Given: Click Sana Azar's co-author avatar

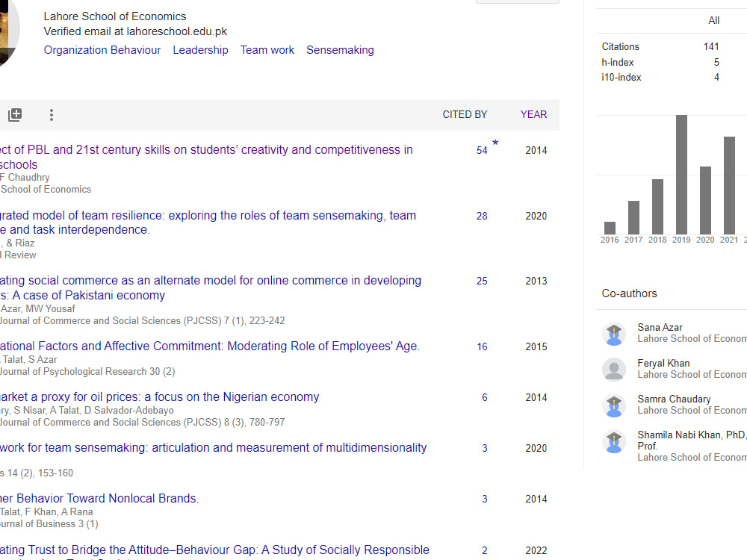Looking at the screenshot, I should 614,334.
